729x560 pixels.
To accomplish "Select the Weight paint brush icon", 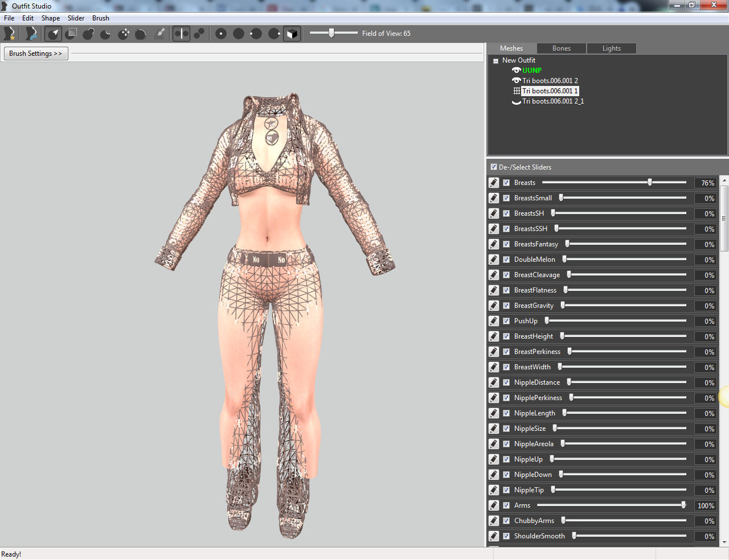I will tap(160, 34).
